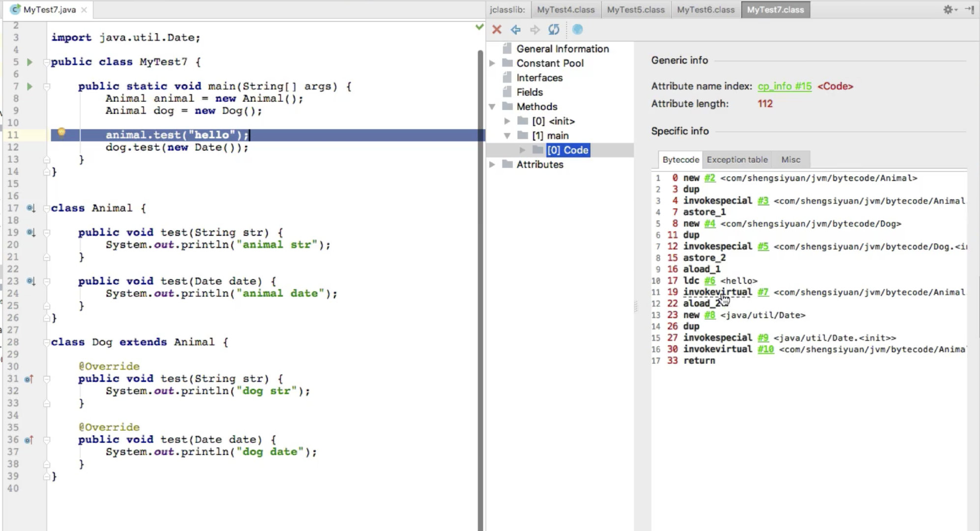980x531 pixels.
Task: Follow constant pool link #8 java/util/Date
Action: click(x=710, y=315)
